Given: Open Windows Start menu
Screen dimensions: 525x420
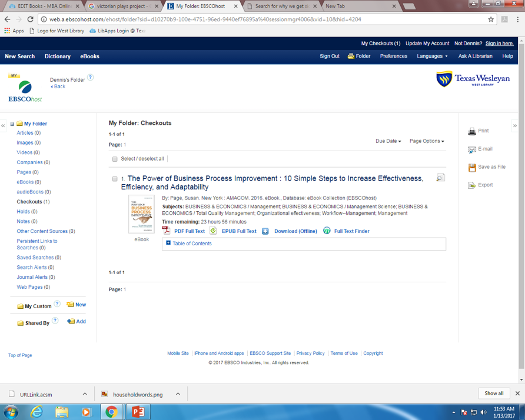Looking at the screenshot, I should click(x=10, y=412).
